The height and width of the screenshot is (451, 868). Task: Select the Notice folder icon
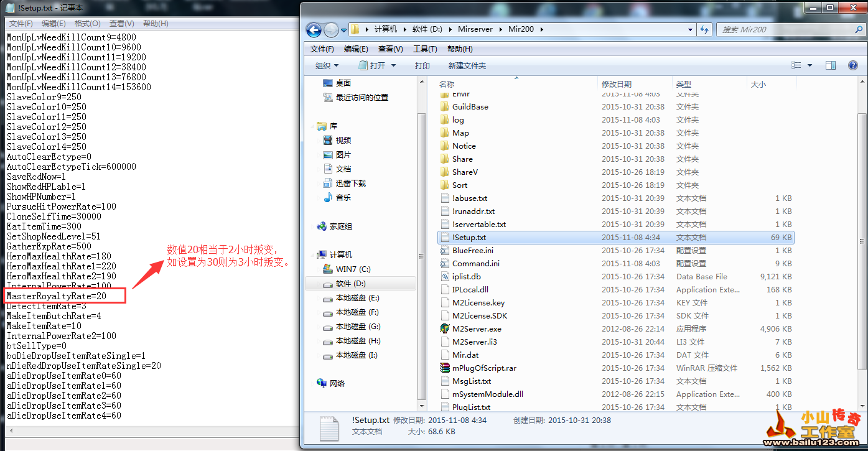(x=444, y=146)
